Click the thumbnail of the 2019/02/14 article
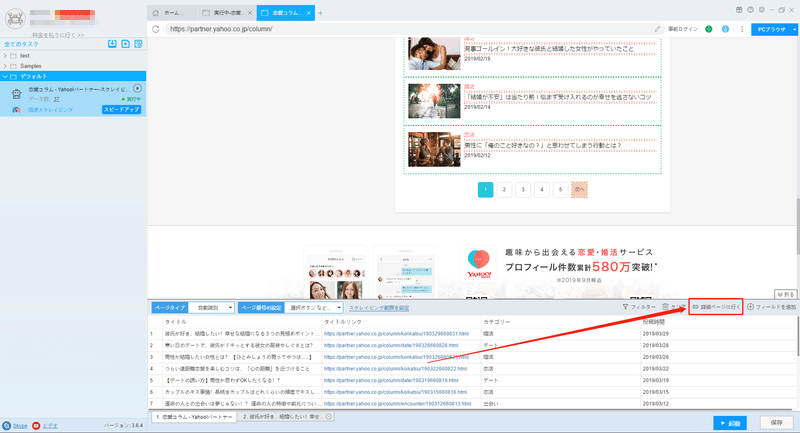The width and height of the screenshot is (800, 433). pos(434,101)
